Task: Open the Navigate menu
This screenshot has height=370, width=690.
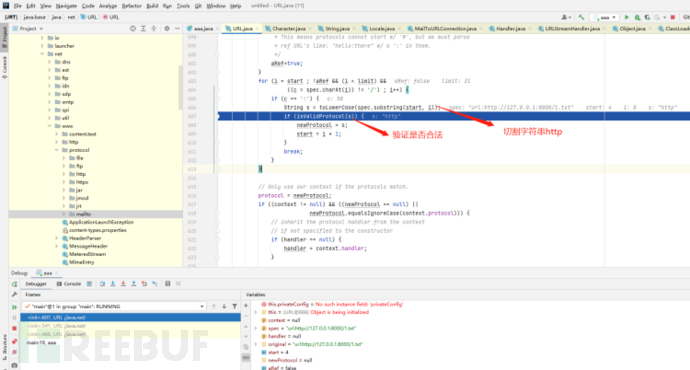Action: coord(66,6)
